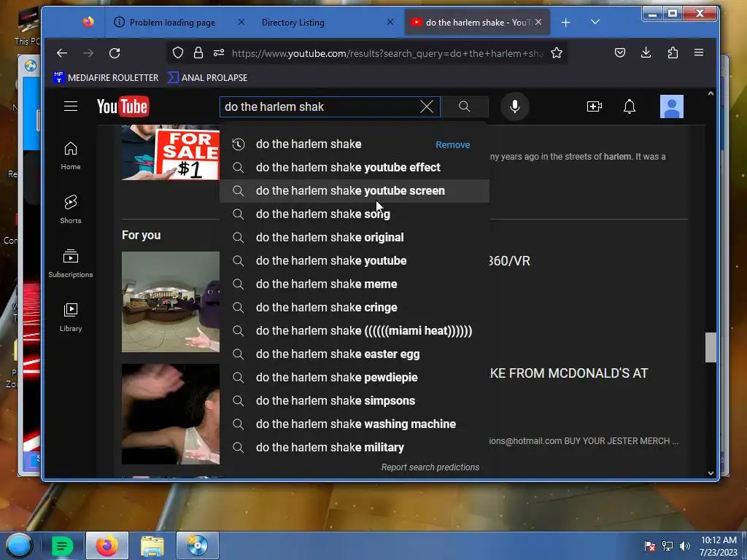The width and height of the screenshot is (747, 560).
Task: Switch to Problem loading page tab
Action: tap(172, 23)
